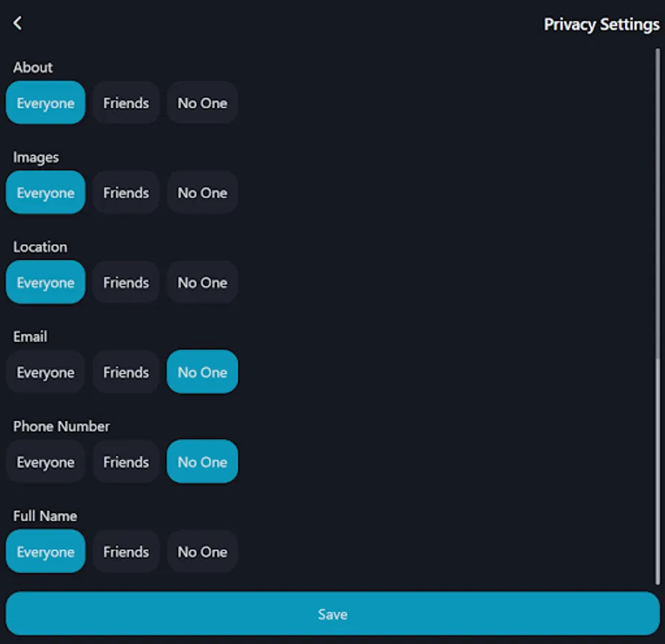Block Location visibility with No One
Screen dimensions: 665x644
pyautogui.click(x=202, y=282)
